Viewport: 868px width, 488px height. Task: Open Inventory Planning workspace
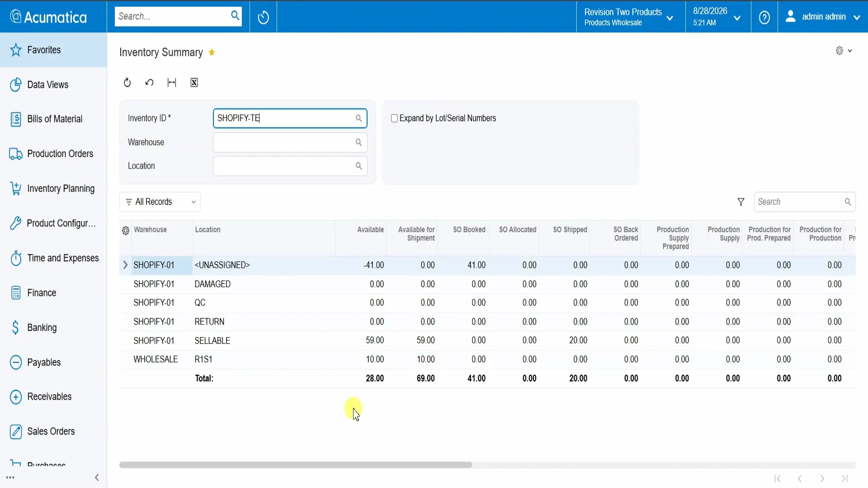pyautogui.click(x=53, y=188)
